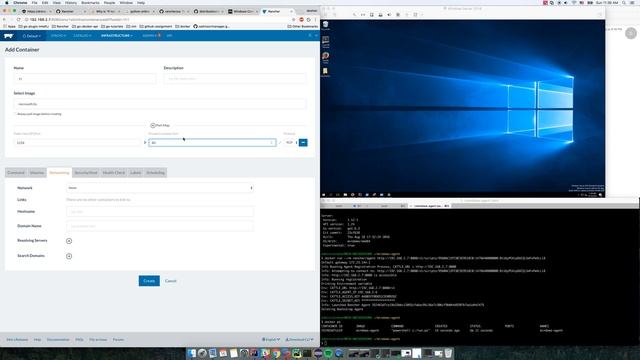Open the English language dropdown
The width and height of the screenshot is (640, 360).
click(271, 340)
